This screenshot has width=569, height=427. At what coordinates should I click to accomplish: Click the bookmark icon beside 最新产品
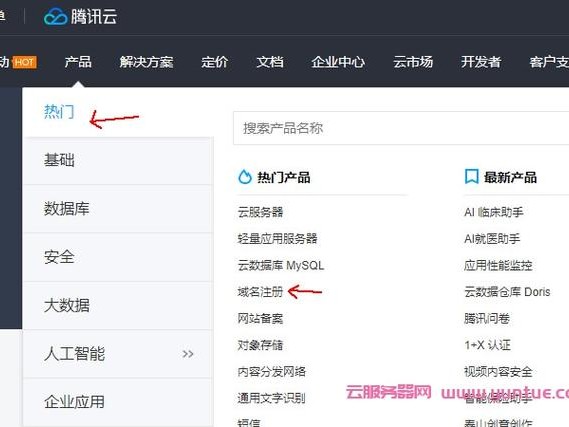click(471, 177)
